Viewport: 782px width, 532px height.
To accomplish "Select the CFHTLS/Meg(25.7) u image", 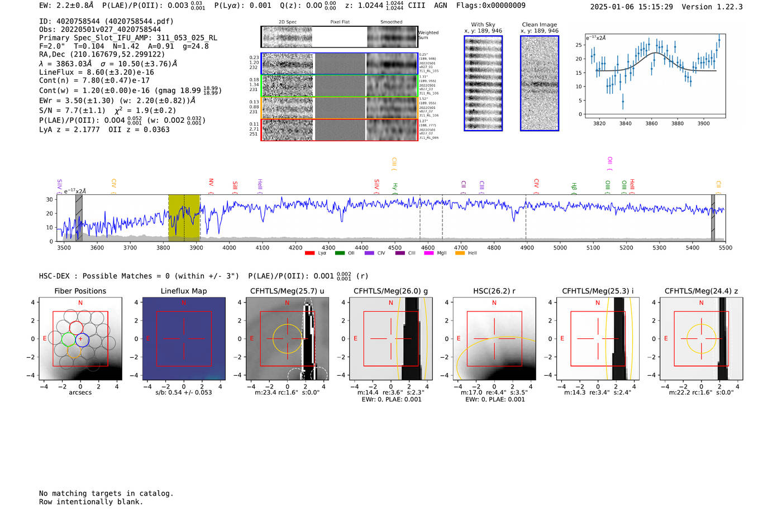I will (x=287, y=339).
